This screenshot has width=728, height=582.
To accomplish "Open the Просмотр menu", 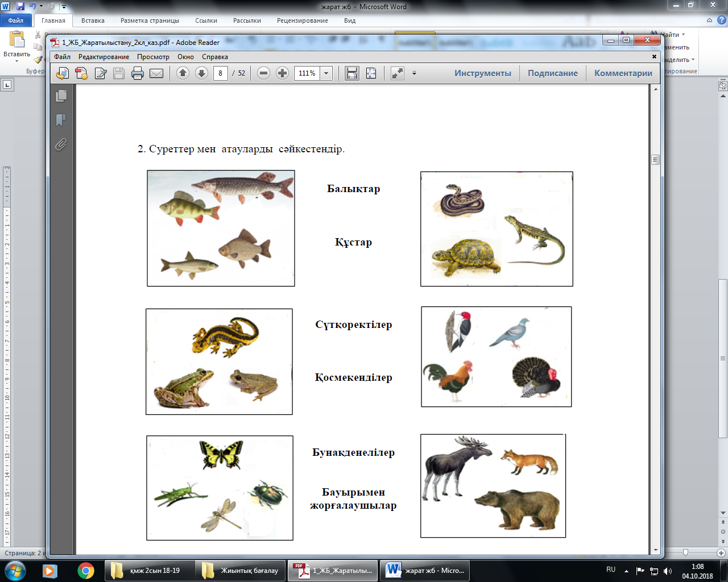I will pos(154,57).
